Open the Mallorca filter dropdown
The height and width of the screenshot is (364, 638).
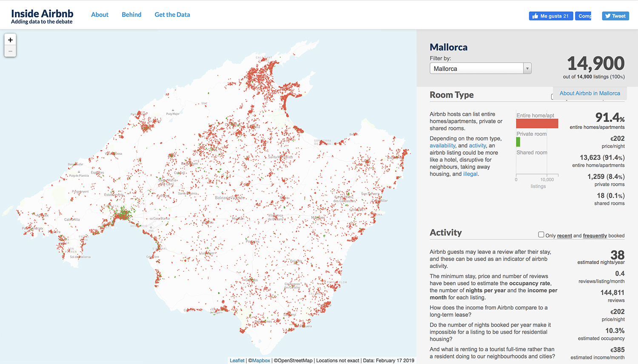(481, 68)
